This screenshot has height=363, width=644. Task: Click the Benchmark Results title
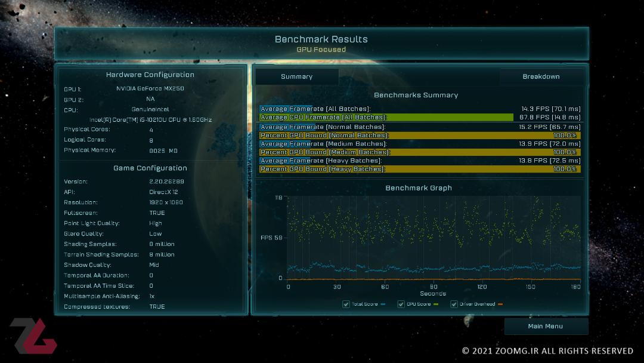(321, 39)
